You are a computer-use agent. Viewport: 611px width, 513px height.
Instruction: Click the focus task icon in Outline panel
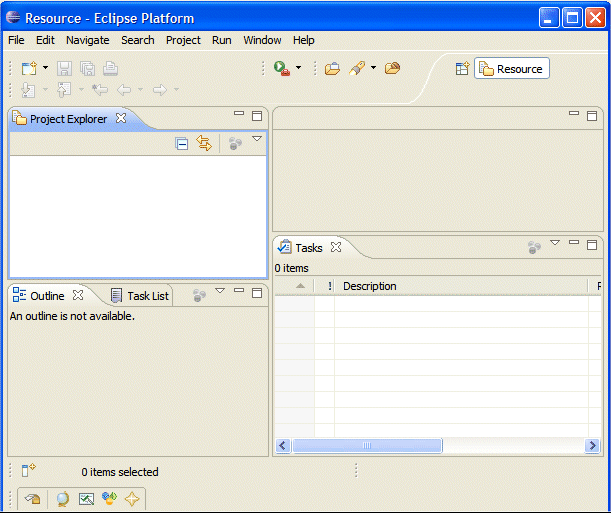[199, 296]
